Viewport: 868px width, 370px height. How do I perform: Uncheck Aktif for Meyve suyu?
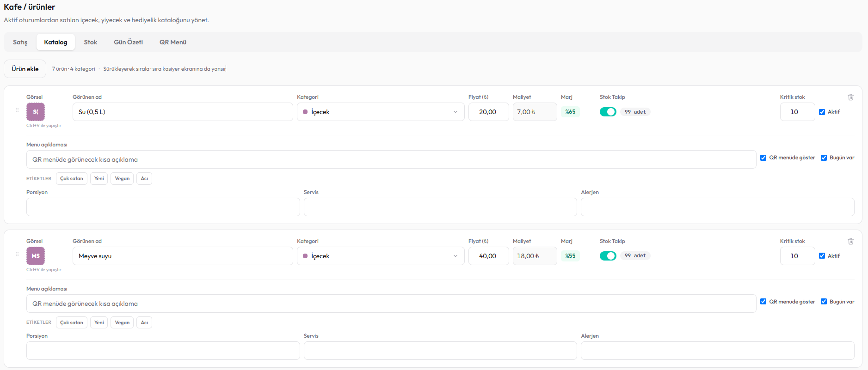822,256
